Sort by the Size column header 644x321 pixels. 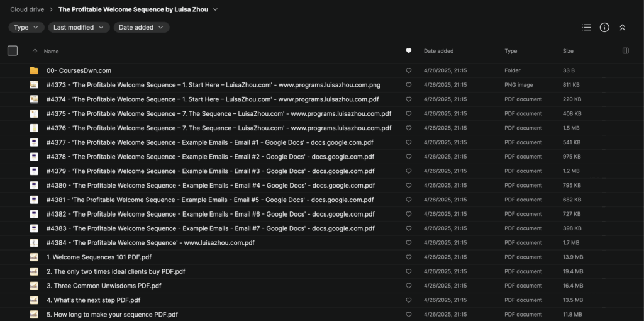(x=568, y=51)
